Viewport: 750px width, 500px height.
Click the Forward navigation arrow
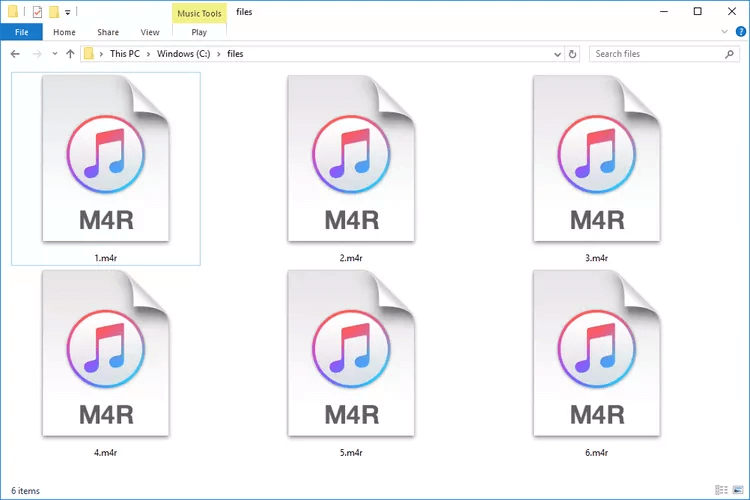(x=36, y=54)
